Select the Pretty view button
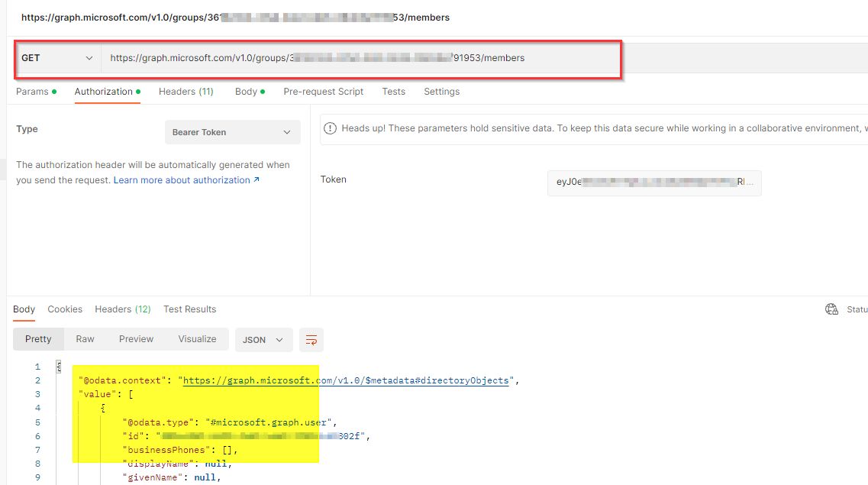 click(x=38, y=339)
